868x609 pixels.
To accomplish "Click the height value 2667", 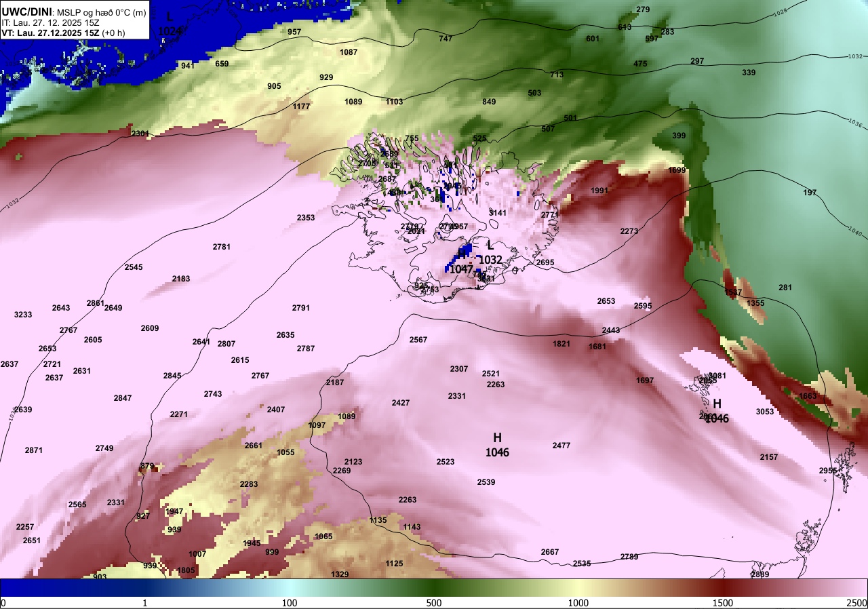I will 550,552.
